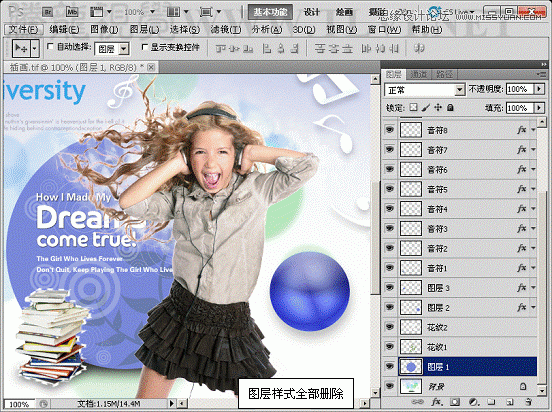Open the tool preset picker arrow
The height and width of the screenshot is (412, 552).
(x=34, y=48)
